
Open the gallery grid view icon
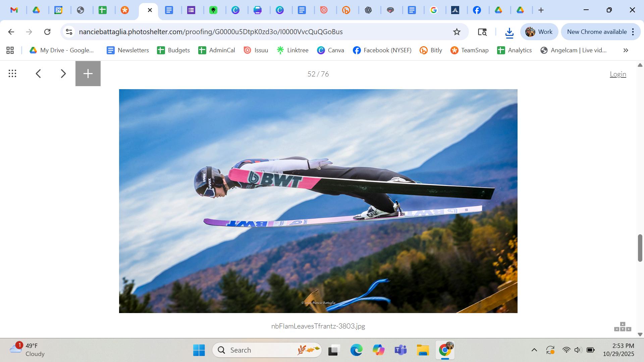click(12, 74)
